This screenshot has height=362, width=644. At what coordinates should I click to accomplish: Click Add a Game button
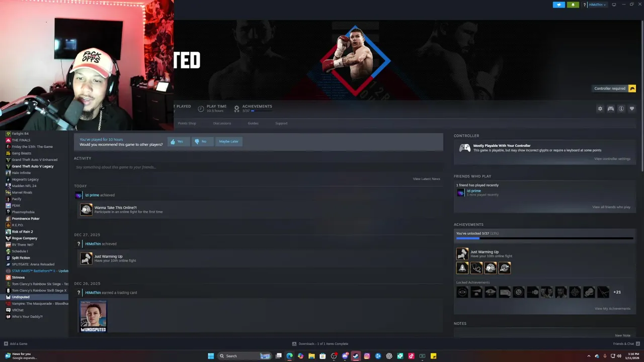coord(16,344)
